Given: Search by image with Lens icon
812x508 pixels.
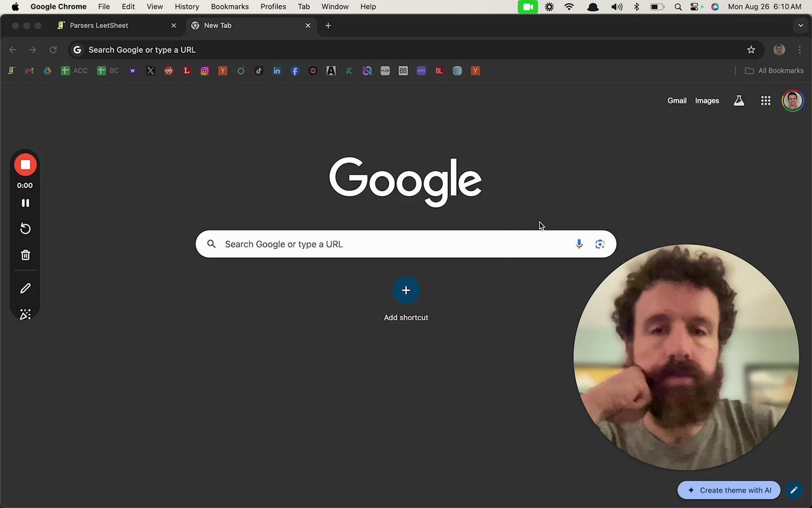Looking at the screenshot, I should tap(599, 244).
